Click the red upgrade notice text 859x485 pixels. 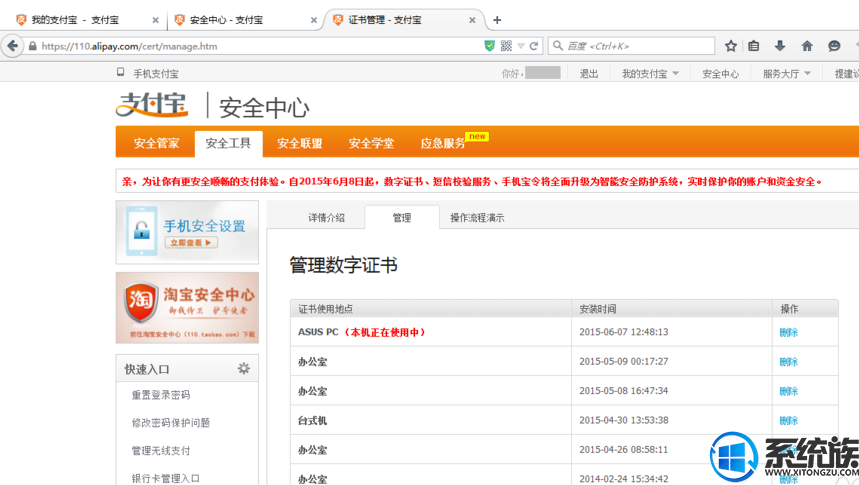coord(472,182)
